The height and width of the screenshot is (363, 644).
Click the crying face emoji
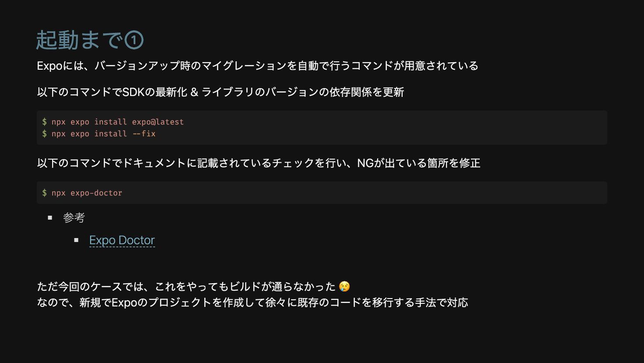point(344,287)
